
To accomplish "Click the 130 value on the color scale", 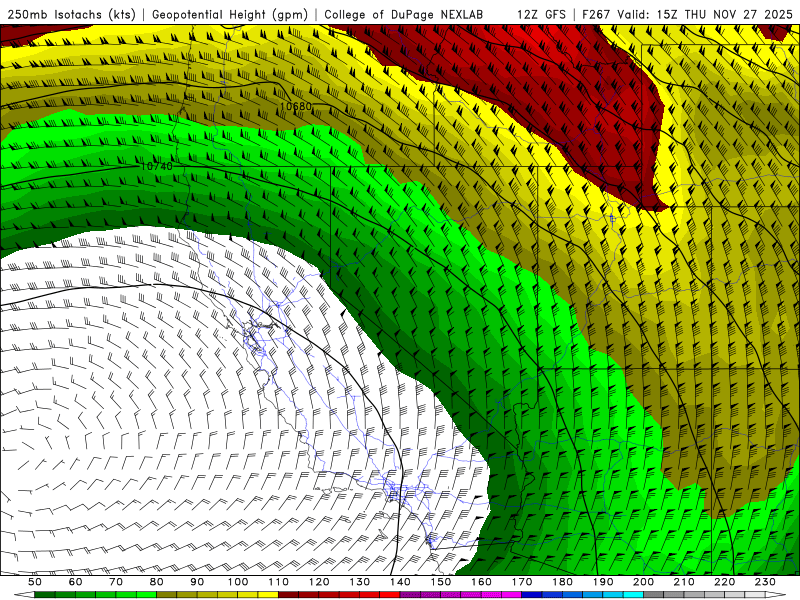I will (360, 582).
